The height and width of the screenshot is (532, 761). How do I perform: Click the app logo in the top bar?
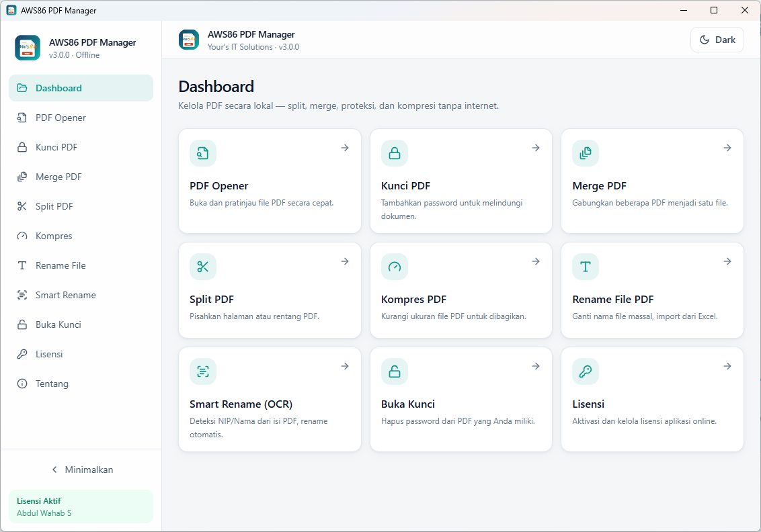coord(189,40)
